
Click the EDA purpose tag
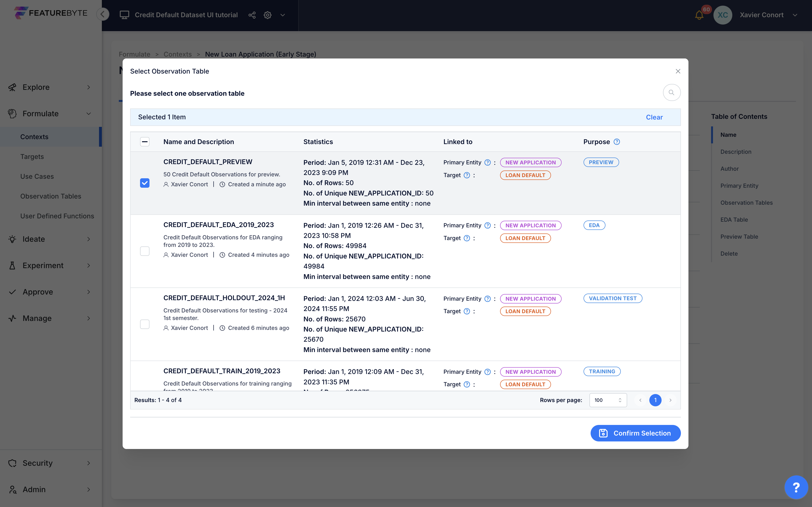(x=594, y=225)
